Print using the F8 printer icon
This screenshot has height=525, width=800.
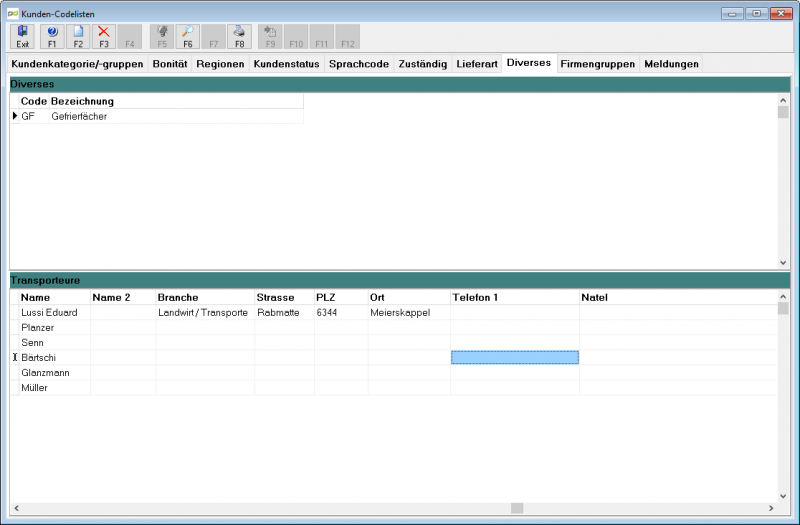[239, 37]
